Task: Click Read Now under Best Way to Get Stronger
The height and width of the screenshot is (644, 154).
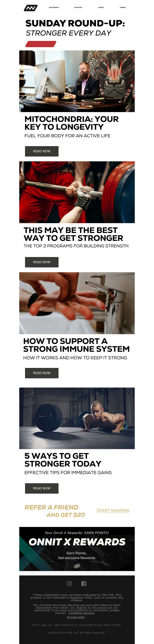Action: [42, 262]
